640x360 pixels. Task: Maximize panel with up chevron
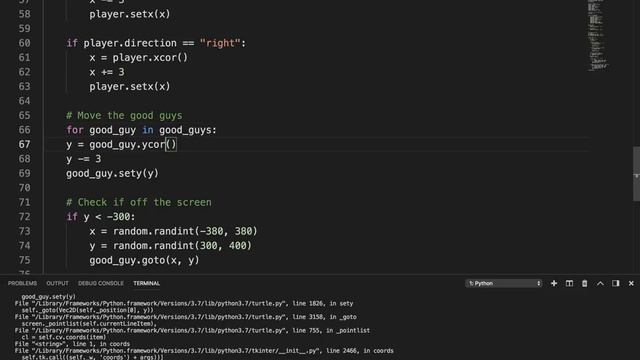600,283
